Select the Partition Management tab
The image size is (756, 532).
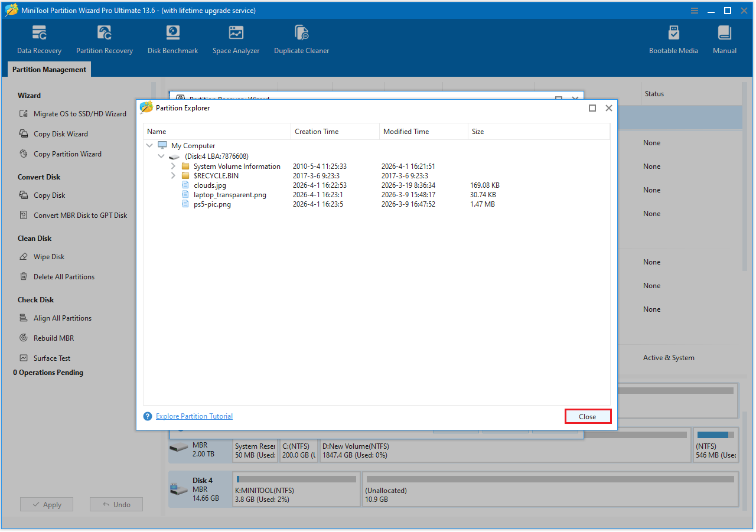pos(48,69)
